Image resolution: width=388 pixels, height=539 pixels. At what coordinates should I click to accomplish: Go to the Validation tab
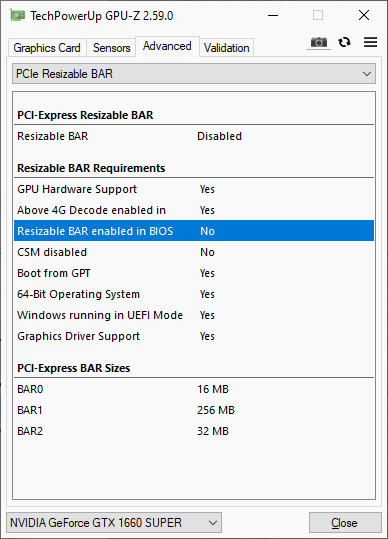pos(226,47)
